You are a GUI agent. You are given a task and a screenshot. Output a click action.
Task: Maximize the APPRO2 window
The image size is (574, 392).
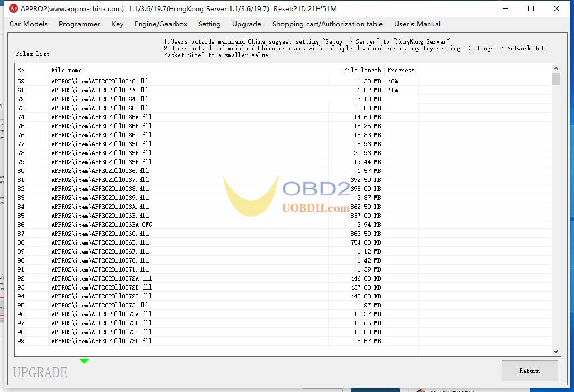click(531, 8)
